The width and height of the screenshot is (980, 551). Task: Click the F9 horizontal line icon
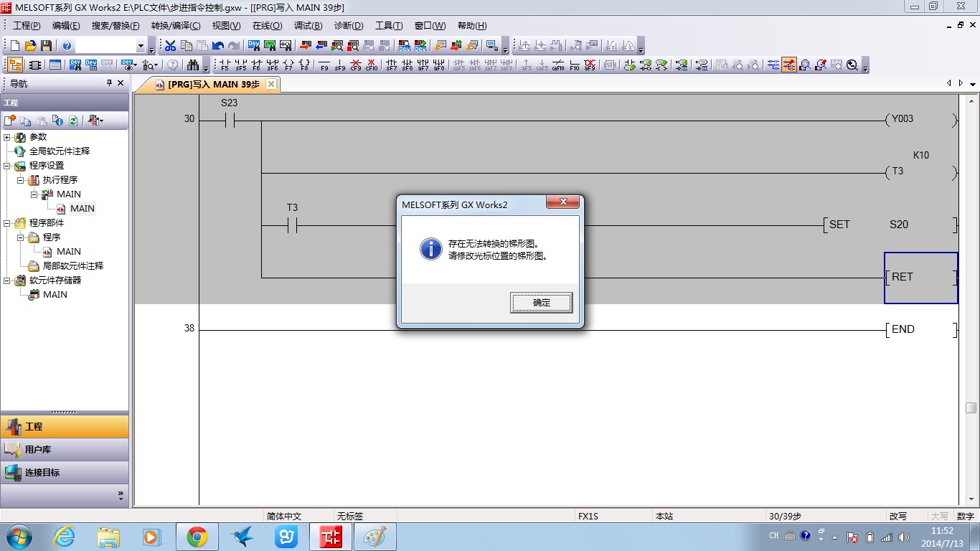point(324,65)
